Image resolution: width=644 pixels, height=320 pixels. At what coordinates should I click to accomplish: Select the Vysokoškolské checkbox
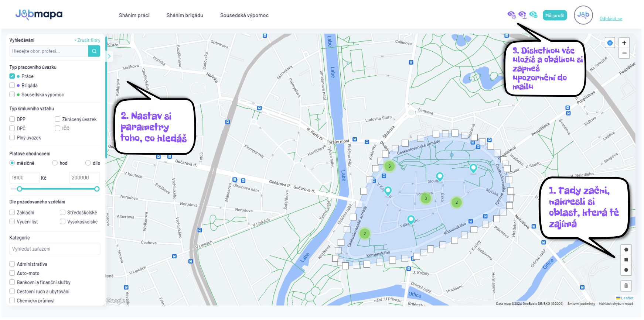click(x=63, y=222)
